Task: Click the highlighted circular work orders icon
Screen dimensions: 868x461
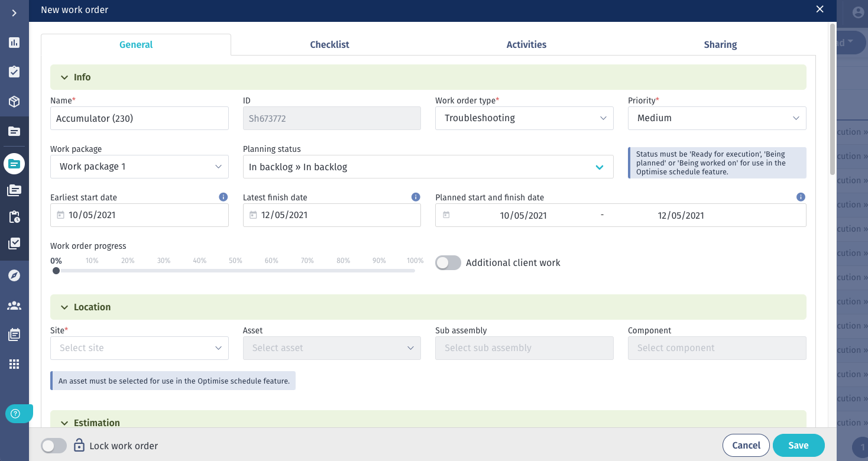Action: [x=14, y=163]
